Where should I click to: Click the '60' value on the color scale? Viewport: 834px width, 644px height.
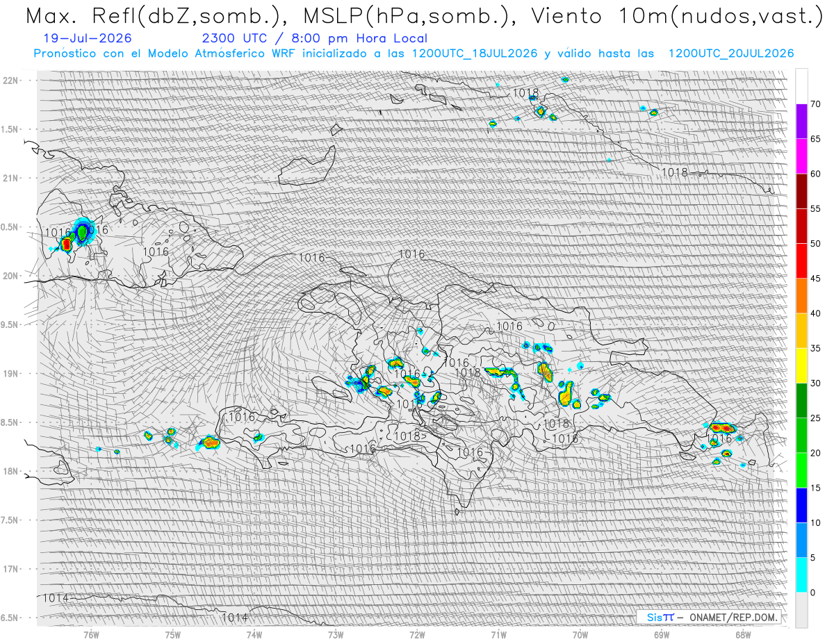815,174
